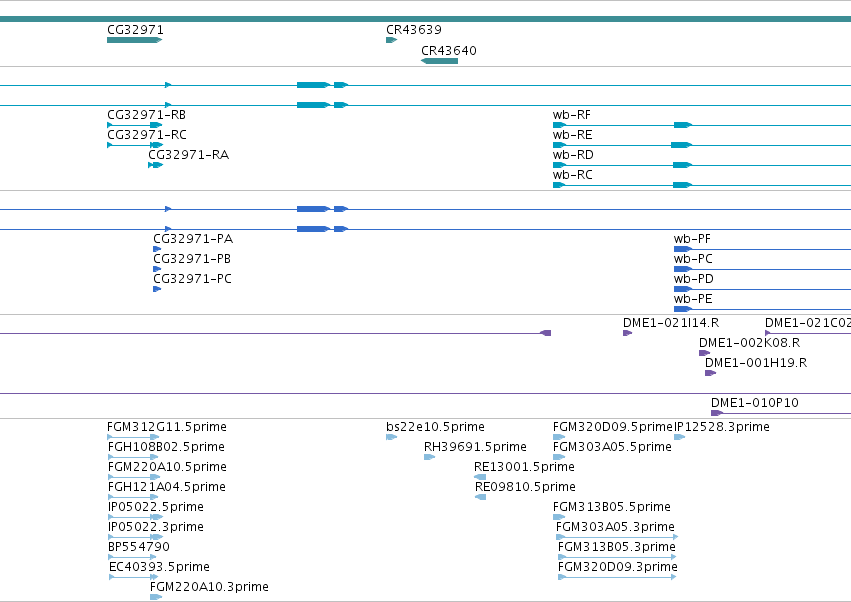Select transcript CG32971-RB
Screen dimensions: 851x602
coord(147,115)
